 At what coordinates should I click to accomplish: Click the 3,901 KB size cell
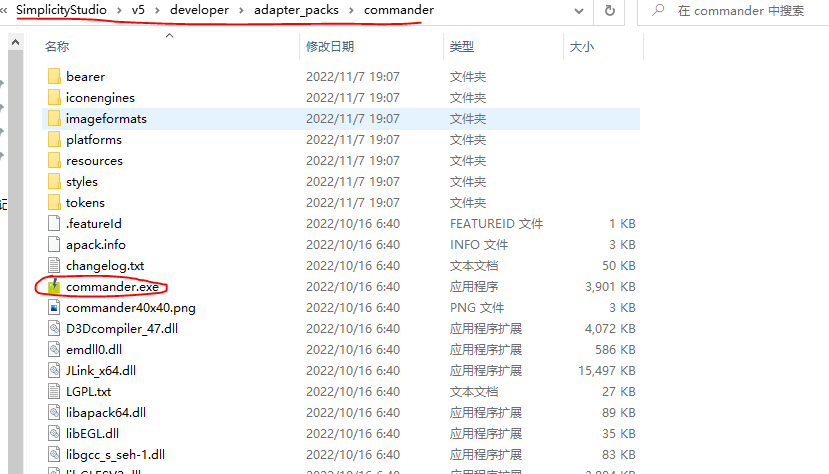(x=610, y=286)
